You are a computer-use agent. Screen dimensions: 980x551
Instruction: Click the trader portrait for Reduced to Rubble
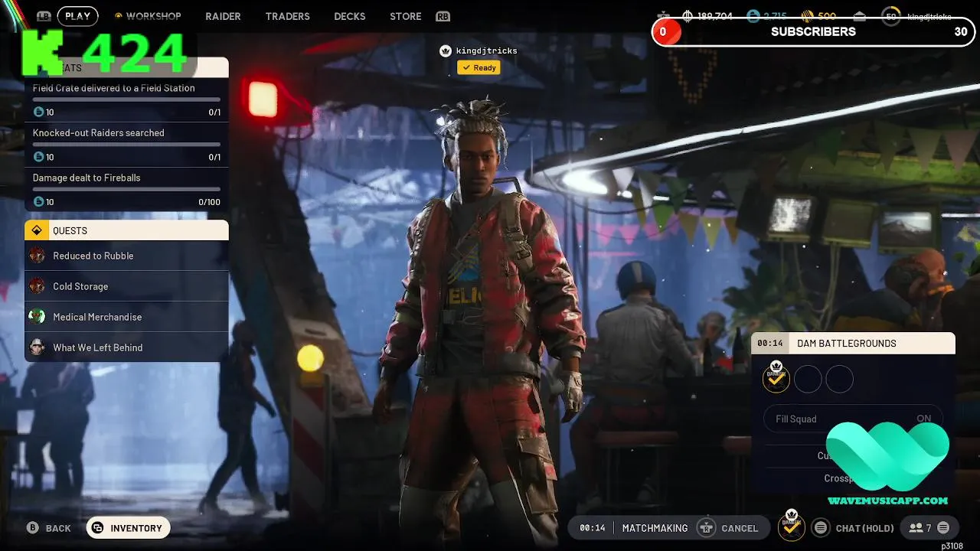[x=37, y=256]
